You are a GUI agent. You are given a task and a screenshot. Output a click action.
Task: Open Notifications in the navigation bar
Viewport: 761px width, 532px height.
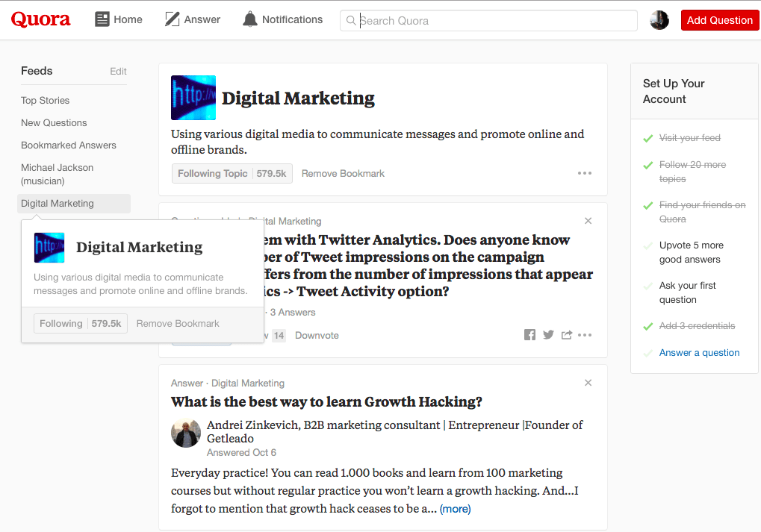coord(282,19)
